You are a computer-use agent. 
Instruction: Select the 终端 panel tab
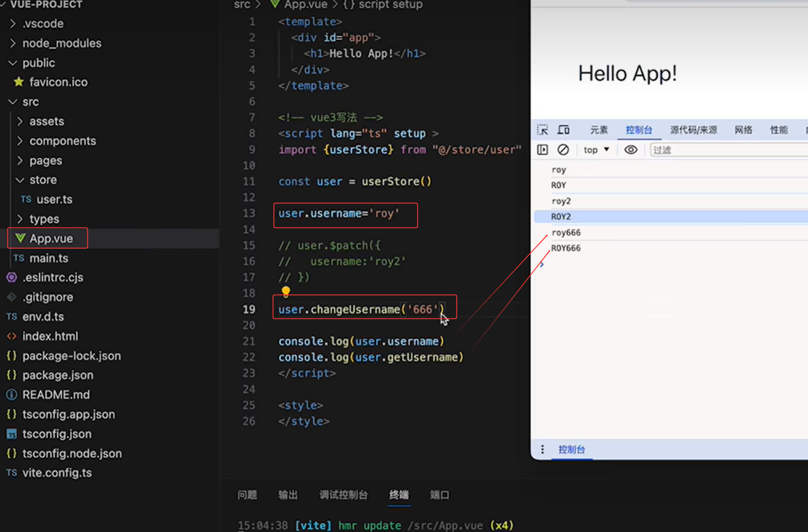tap(399, 495)
